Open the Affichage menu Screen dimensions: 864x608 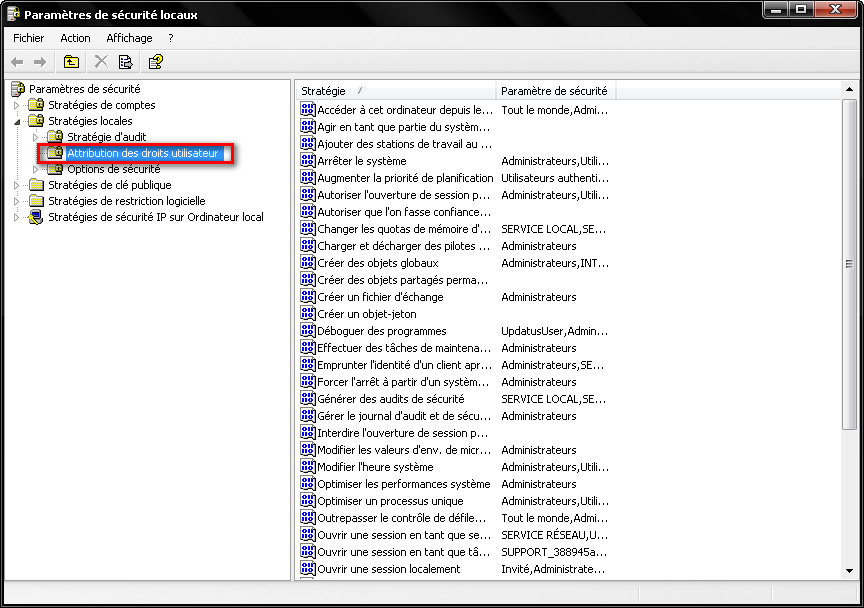tap(129, 38)
